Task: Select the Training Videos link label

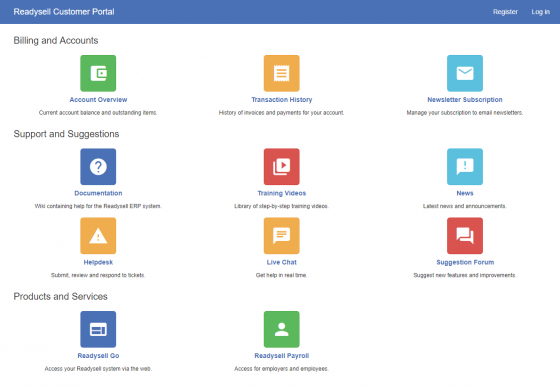Action: (282, 193)
